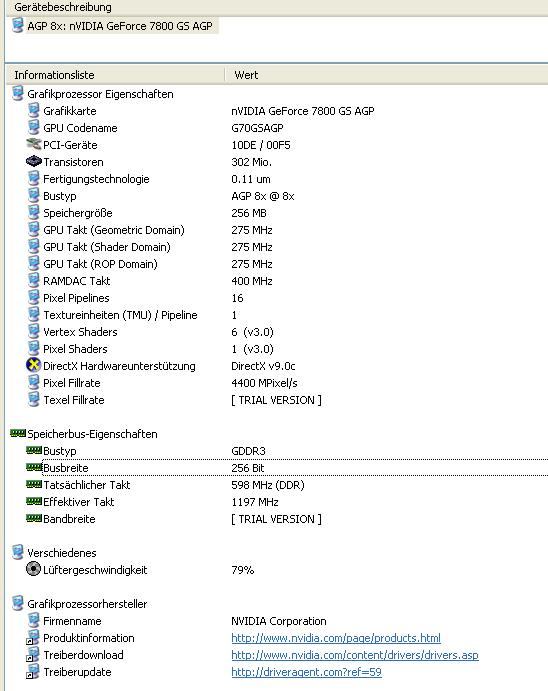
Task: Click the icon beside GPU Takt (Shader Domain)
Action: [x=33, y=246]
